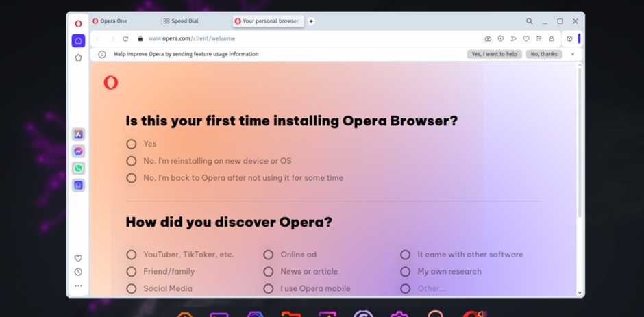Choose 'YouTuber, TikToker, etc.' radio button
This screenshot has height=317, width=644.
pyautogui.click(x=132, y=255)
